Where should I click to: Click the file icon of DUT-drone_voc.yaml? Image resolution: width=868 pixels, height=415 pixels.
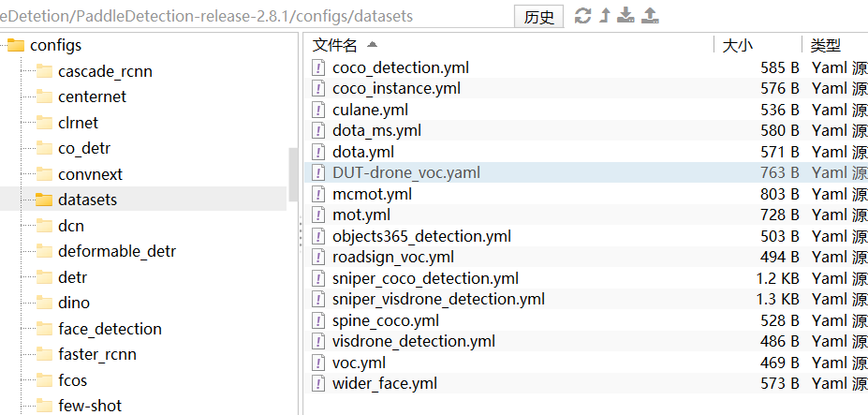pyautogui.click(x=318, y=173)
